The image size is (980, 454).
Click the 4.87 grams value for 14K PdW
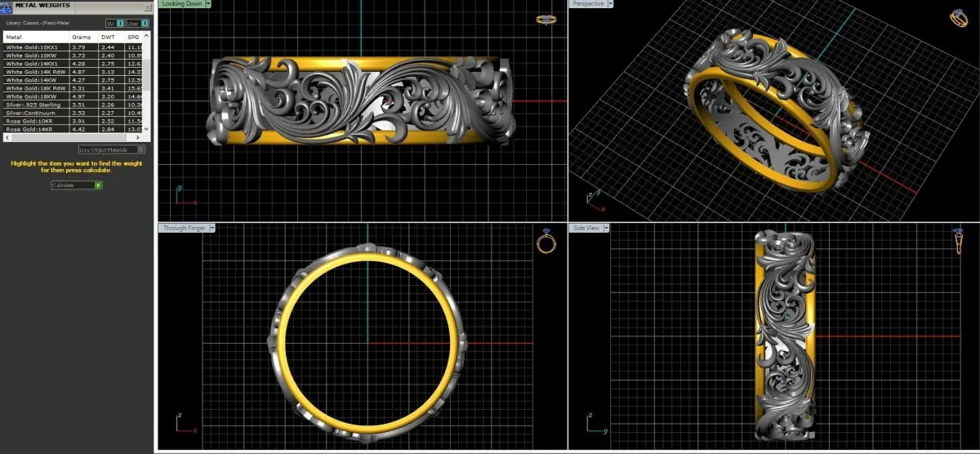(x=78, y=72)
